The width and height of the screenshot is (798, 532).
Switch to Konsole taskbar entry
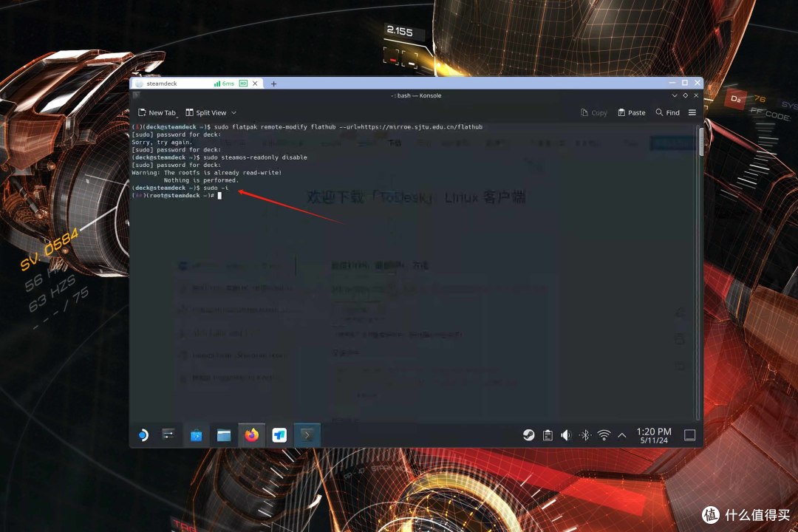tap(307, 435)
